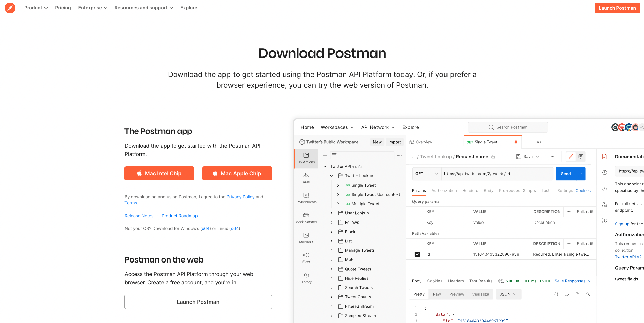Open info icon in right sidebar
Screen dimensions: 644x323
[605, 220]
